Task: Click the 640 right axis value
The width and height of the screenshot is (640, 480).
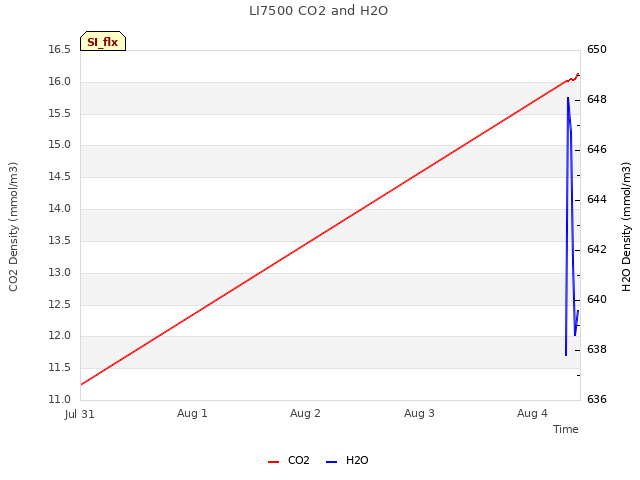Action: (597, 299)
